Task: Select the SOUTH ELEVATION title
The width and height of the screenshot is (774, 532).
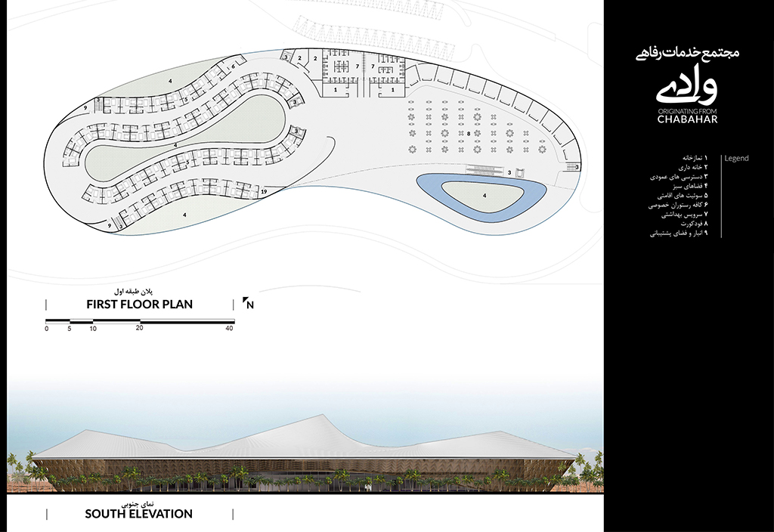Action: [x=138, y=514]
